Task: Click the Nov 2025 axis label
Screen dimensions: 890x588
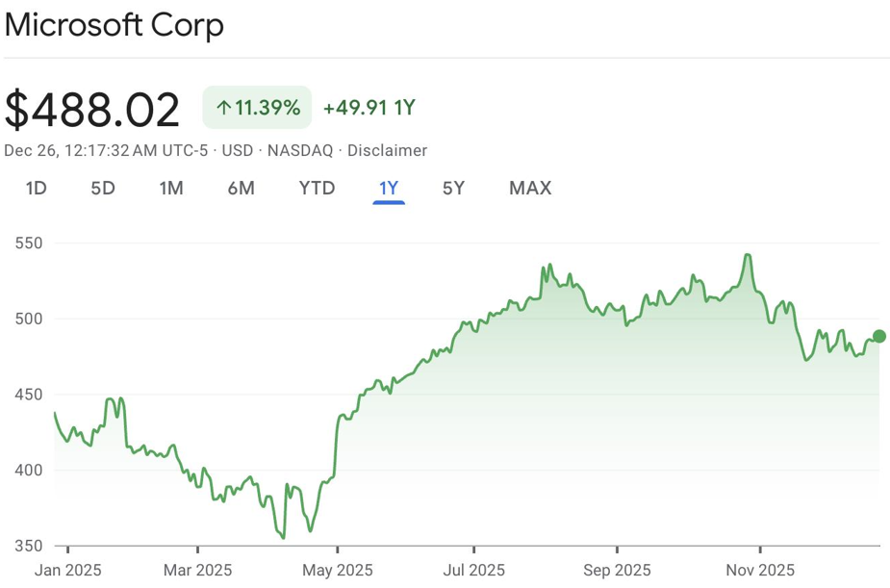Action: (x=760, y=569)
